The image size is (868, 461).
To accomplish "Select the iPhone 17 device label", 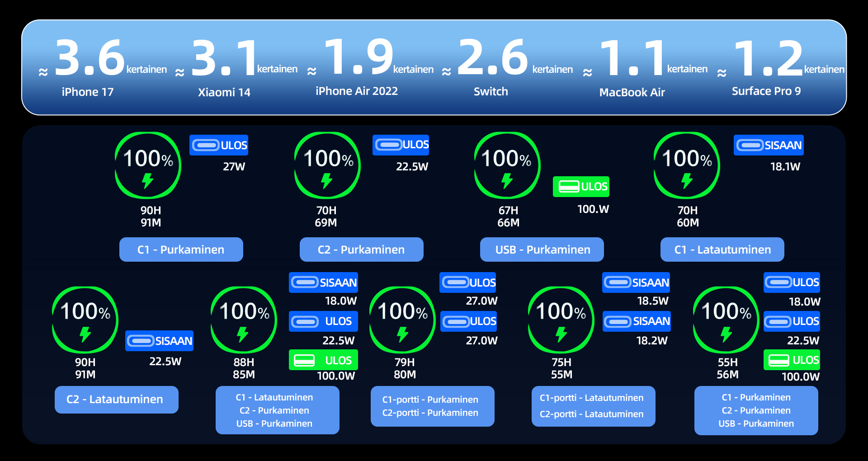I will click(x=88, y=92).
